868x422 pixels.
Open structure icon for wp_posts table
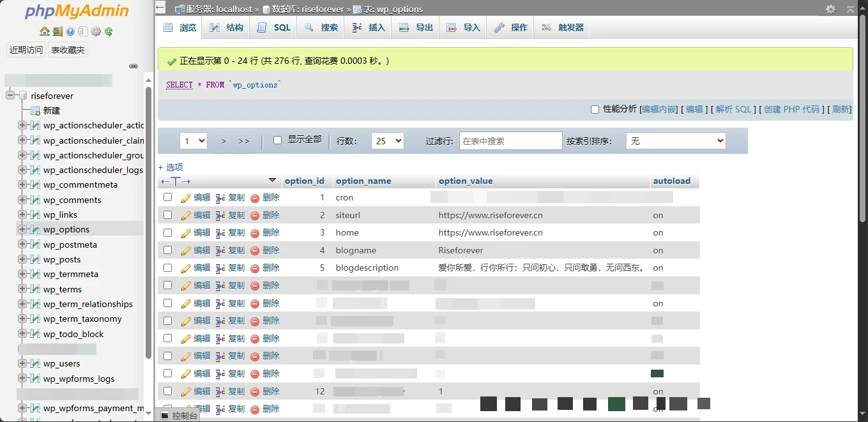click(x=35, y=259)
